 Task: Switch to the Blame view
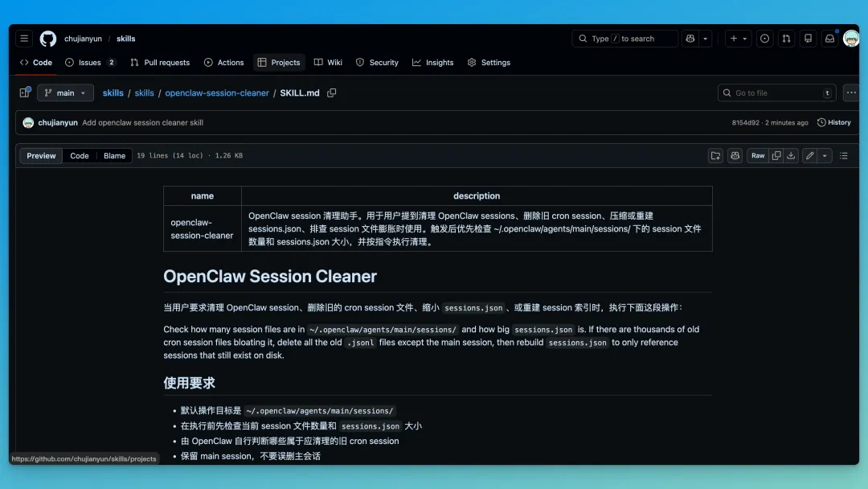tap(115, 156)
